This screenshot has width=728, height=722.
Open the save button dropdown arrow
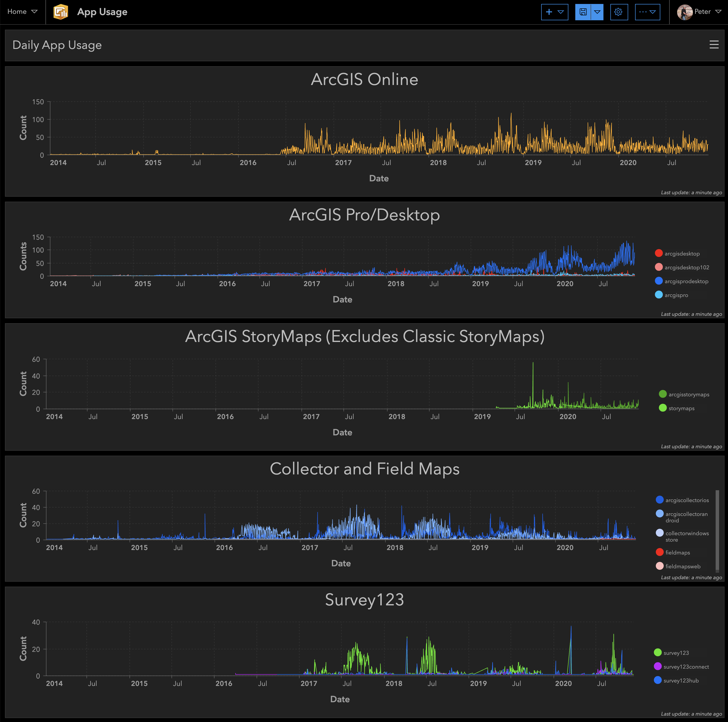point(598,12)
